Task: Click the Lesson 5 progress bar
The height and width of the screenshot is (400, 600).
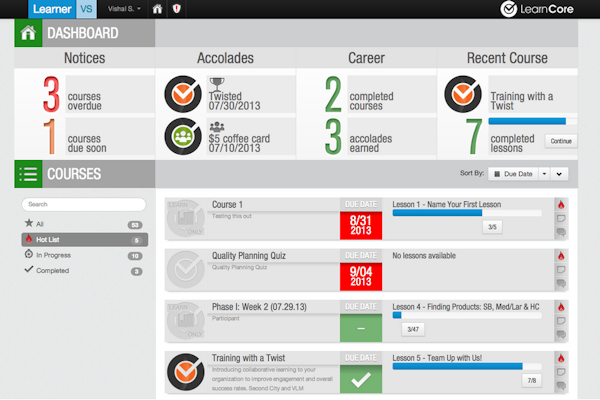Action: click(466, 365)
